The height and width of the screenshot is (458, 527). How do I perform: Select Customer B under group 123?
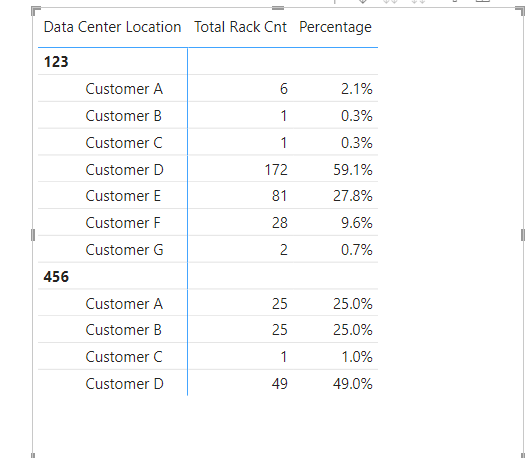(x=124, y=116)
